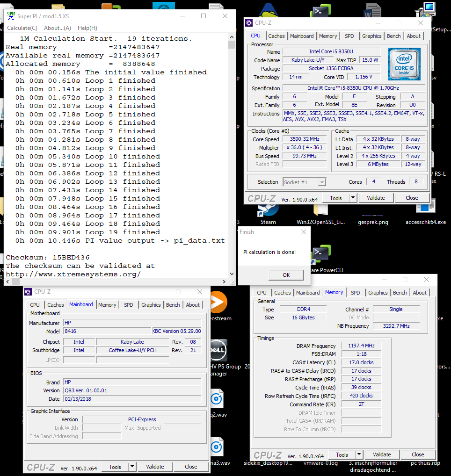Select Graphics tab in Memory CPU-Z window
The width and height of the screenshot is (451, 476).
pos(378,293)
